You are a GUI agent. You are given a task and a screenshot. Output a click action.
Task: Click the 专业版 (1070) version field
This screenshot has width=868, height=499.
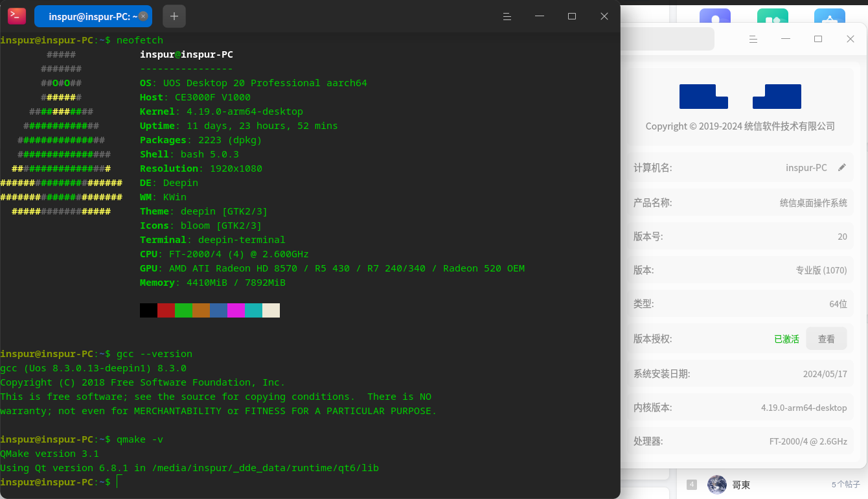tap(823, 270)
